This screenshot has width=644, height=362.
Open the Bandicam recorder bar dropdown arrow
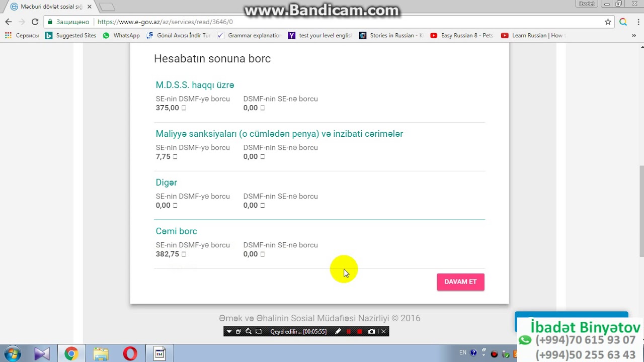tap(229, 331)
